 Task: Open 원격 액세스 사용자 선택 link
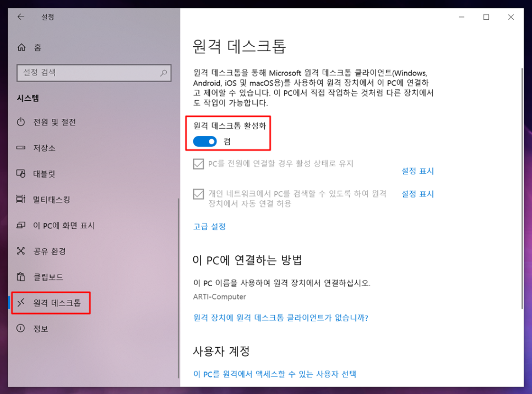(275, 374)
